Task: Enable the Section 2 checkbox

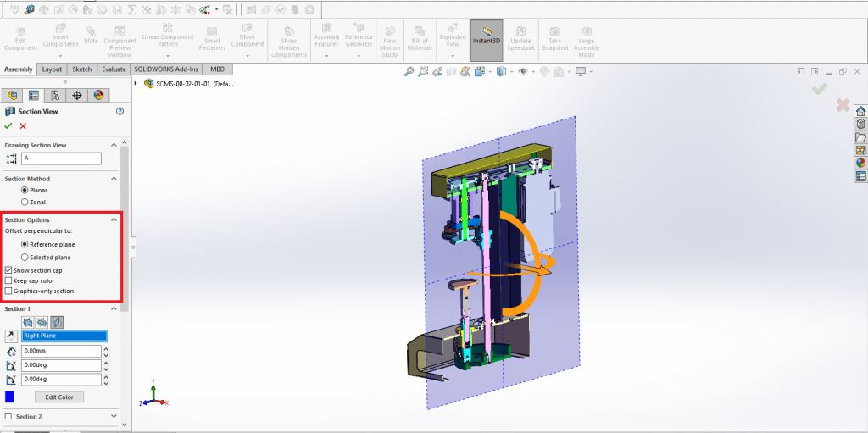Action: (8, 416)
